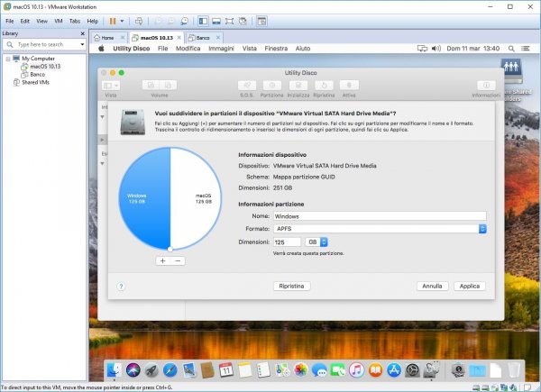
Task: Open the VMware Tabs menu
Action: pyautogui.click(x=75, y=22)
